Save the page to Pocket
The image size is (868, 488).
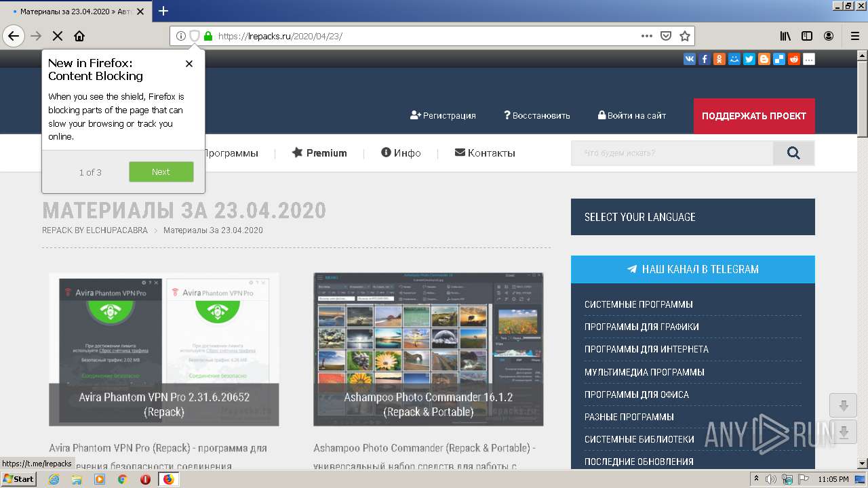point(666,36)
